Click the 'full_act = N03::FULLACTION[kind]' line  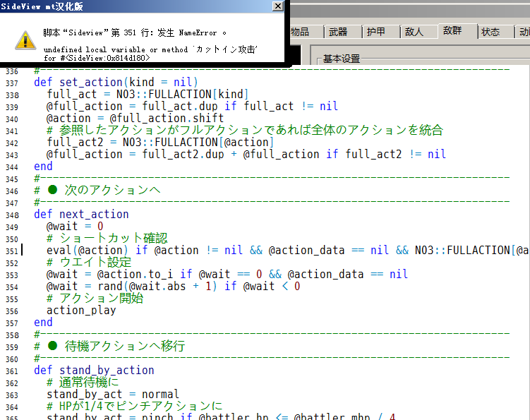tap(147, 95)
